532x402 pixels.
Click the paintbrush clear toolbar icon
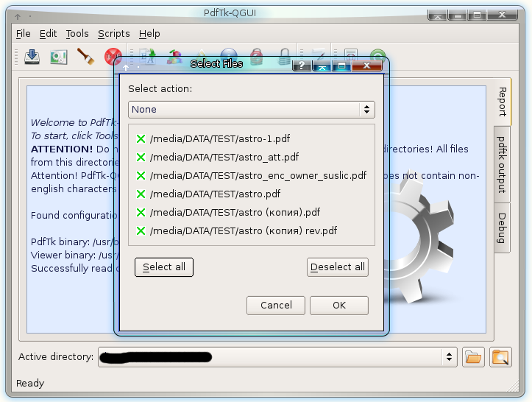click(x=85, y=57)
